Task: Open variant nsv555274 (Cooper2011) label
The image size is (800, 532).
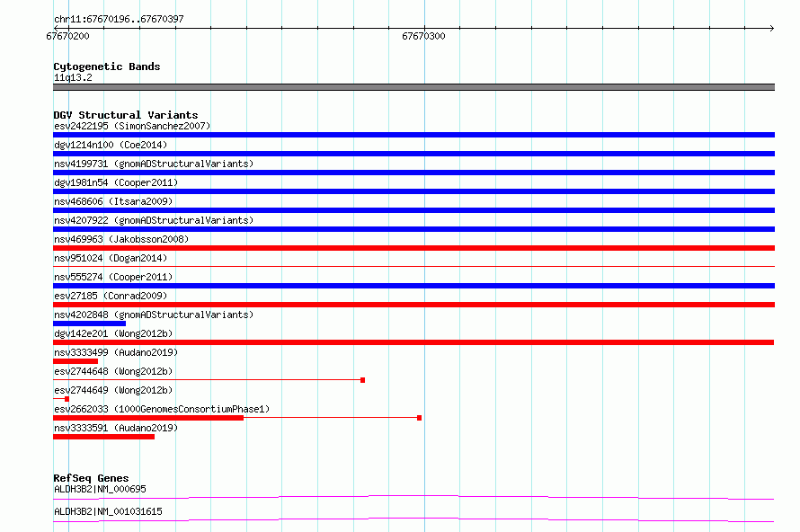Action: [113, 277]
